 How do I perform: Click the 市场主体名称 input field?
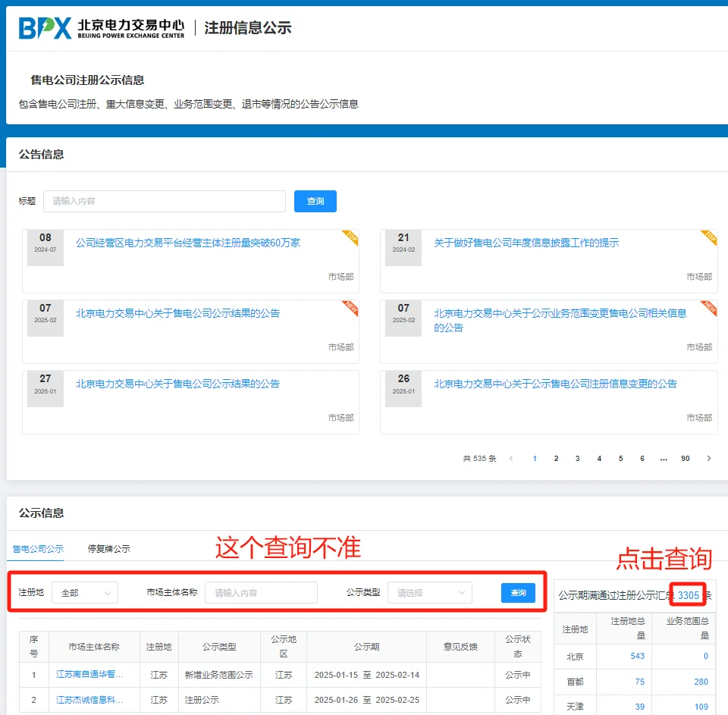click(x=261, y=592)
